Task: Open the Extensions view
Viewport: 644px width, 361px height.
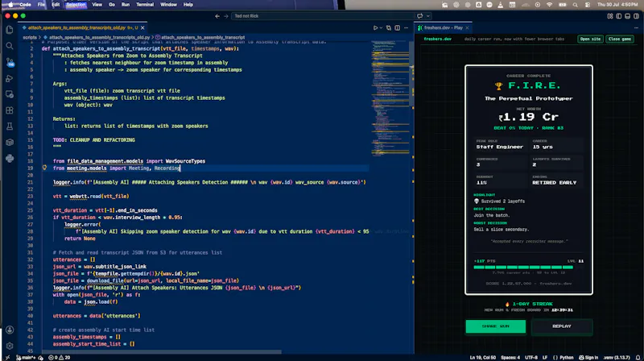Action: (x=10, y=110)
